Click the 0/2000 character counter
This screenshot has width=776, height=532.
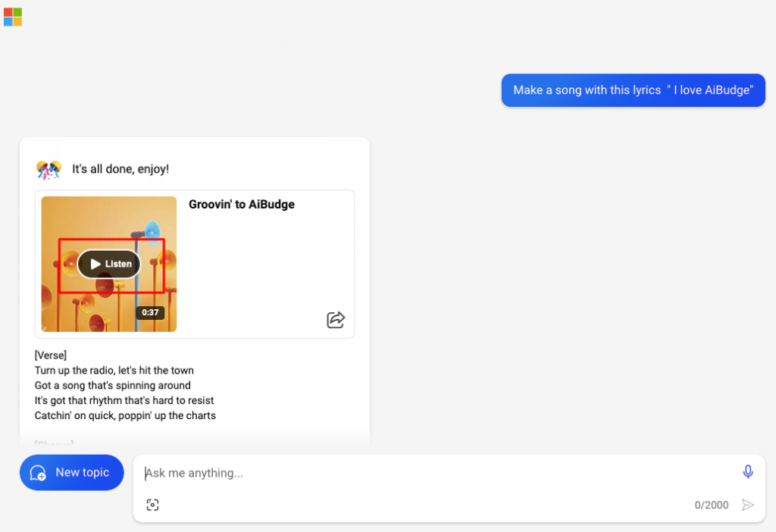pyautogui.click(x=711, y=505)
